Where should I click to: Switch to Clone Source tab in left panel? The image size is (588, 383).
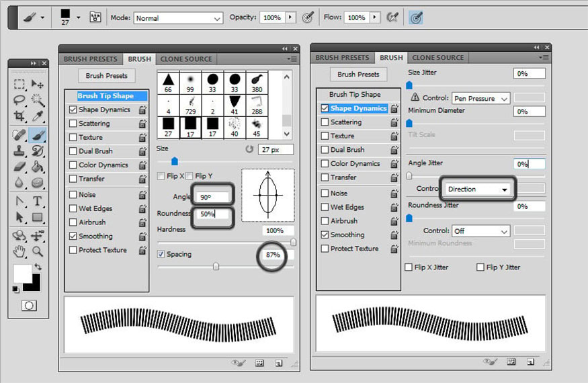pos(185,59)
